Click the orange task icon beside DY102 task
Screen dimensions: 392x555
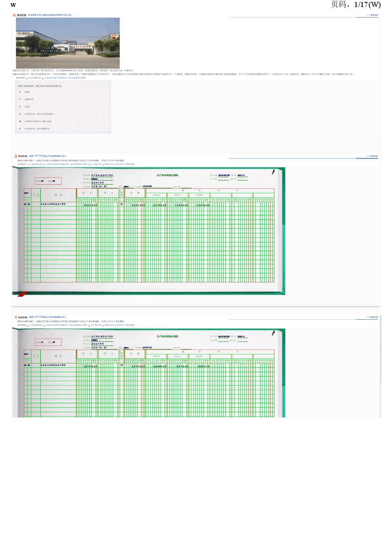[16, 317]
